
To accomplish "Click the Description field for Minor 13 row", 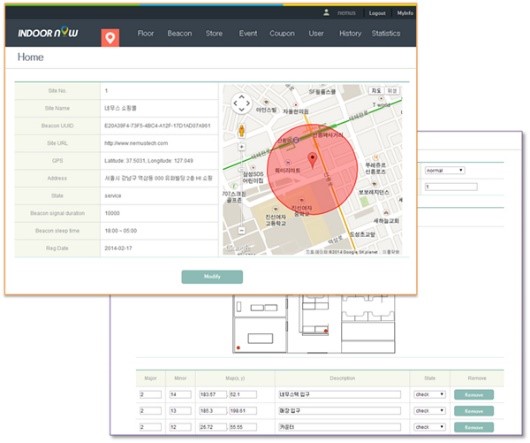I will [339, 411].
